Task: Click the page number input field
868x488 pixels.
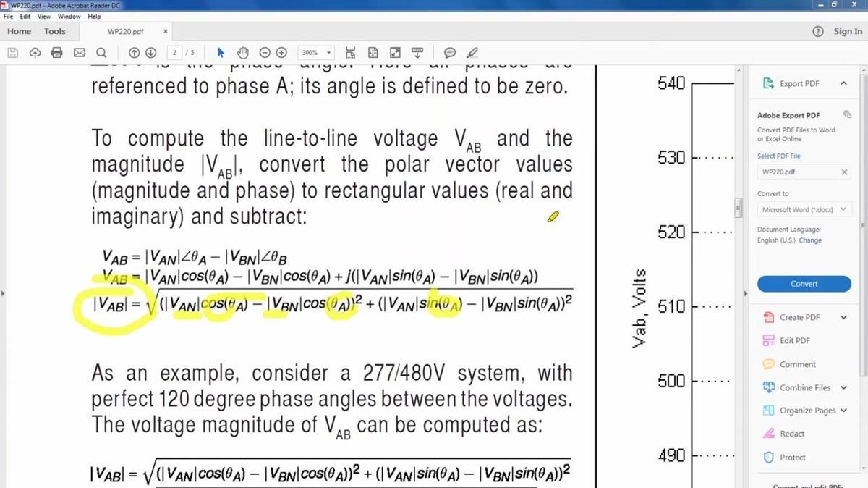Action: 176,53
